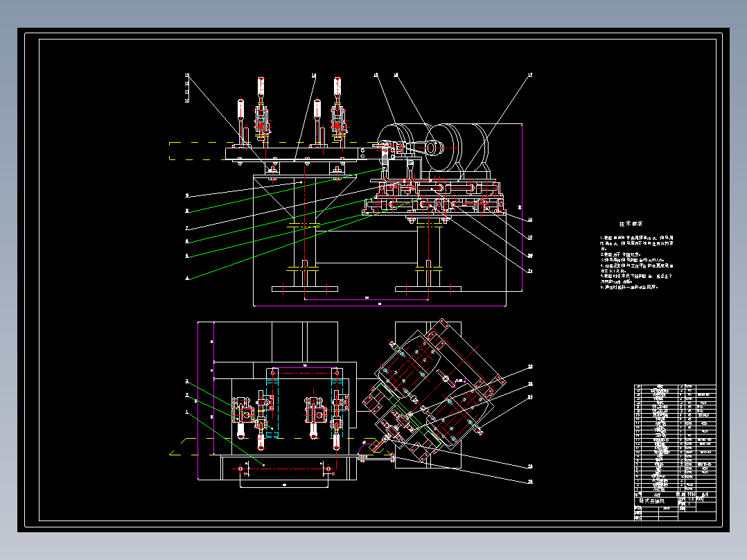Viewport: 747px width, 560px height.
Task: Click part callout number 23
Action: 529,384
